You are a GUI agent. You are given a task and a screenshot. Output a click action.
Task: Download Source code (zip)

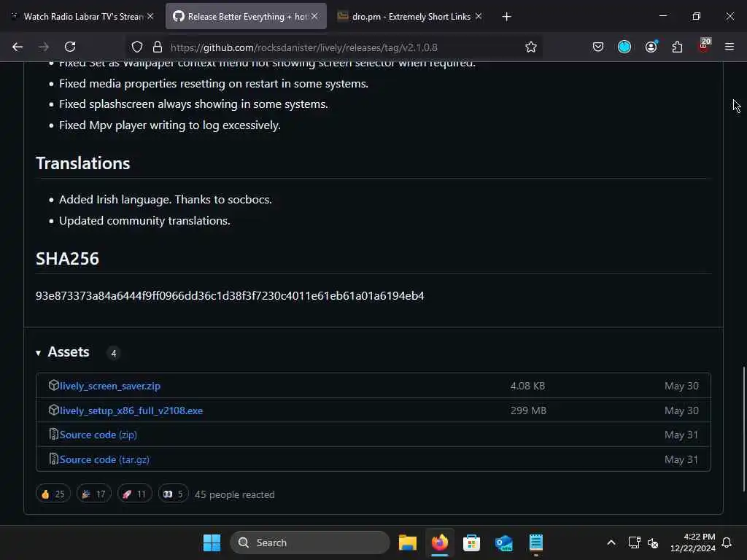pos(98,435)
